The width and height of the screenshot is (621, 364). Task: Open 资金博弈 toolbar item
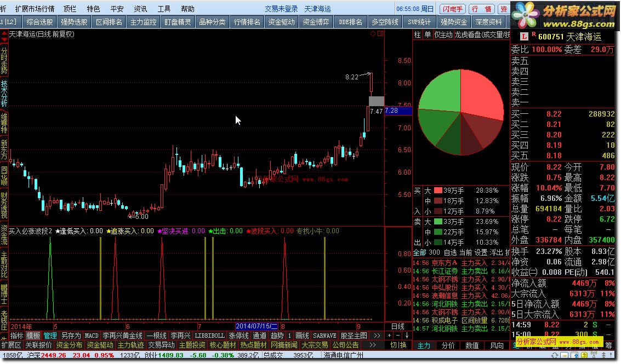pyautogui.click(x=316, y=22)
